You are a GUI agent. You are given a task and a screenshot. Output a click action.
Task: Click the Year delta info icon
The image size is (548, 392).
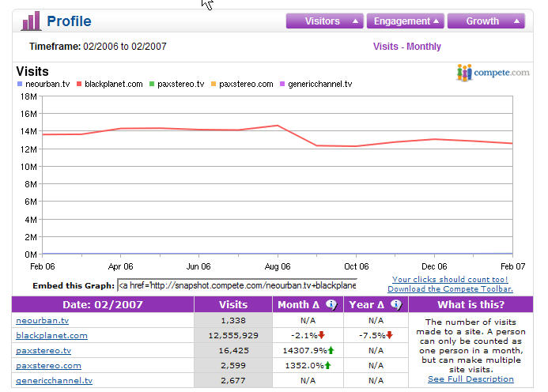[395, 304]
